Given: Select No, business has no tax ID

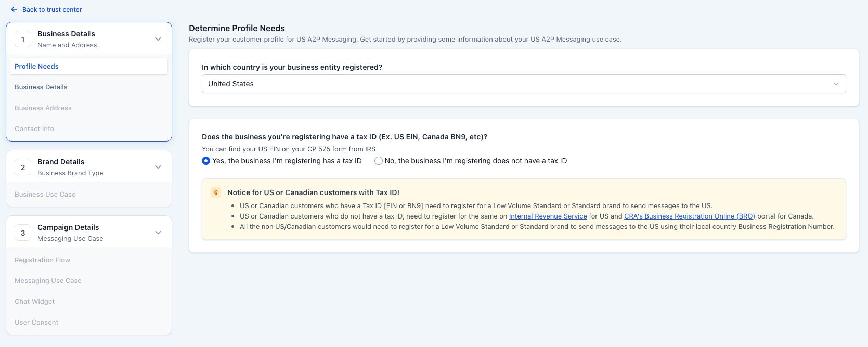Looking at the screenshot, I should click(379, 161).
